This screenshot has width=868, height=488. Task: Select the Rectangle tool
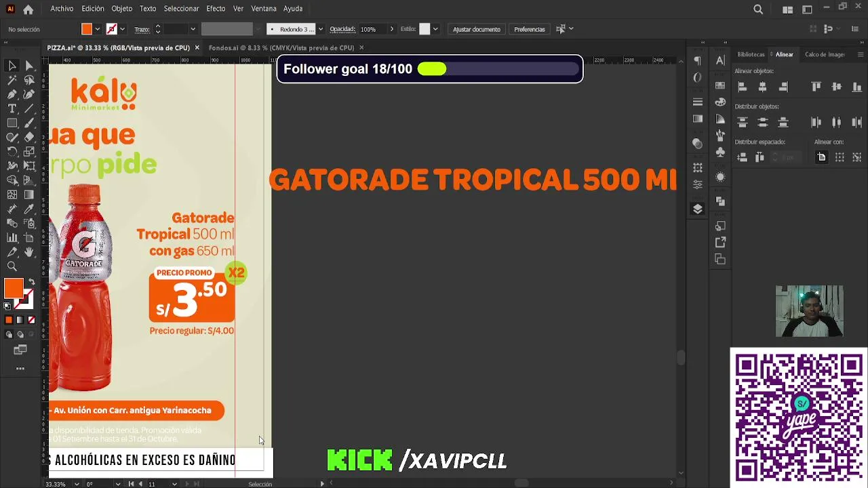pos(12,123)
